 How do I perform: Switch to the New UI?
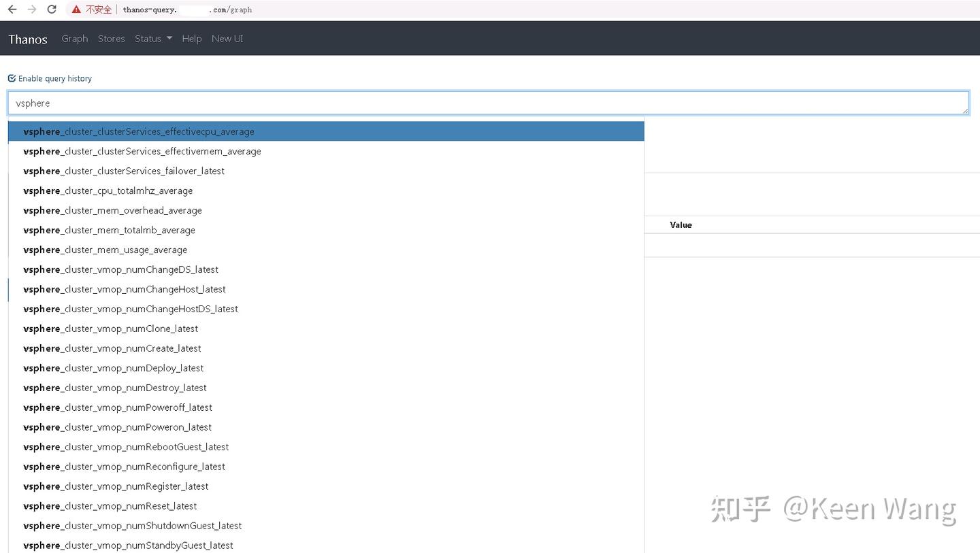(227, 38)
